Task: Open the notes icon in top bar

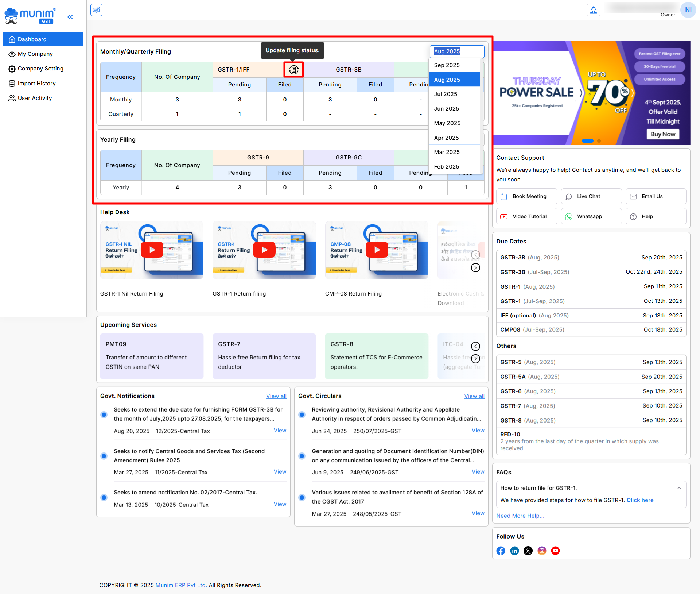Action: 96,10
